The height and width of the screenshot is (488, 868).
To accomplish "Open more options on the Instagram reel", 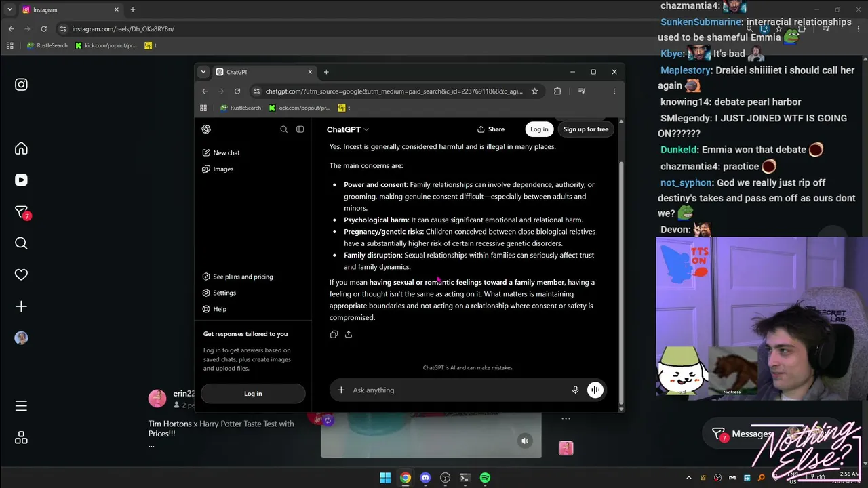I will [566, 419].
